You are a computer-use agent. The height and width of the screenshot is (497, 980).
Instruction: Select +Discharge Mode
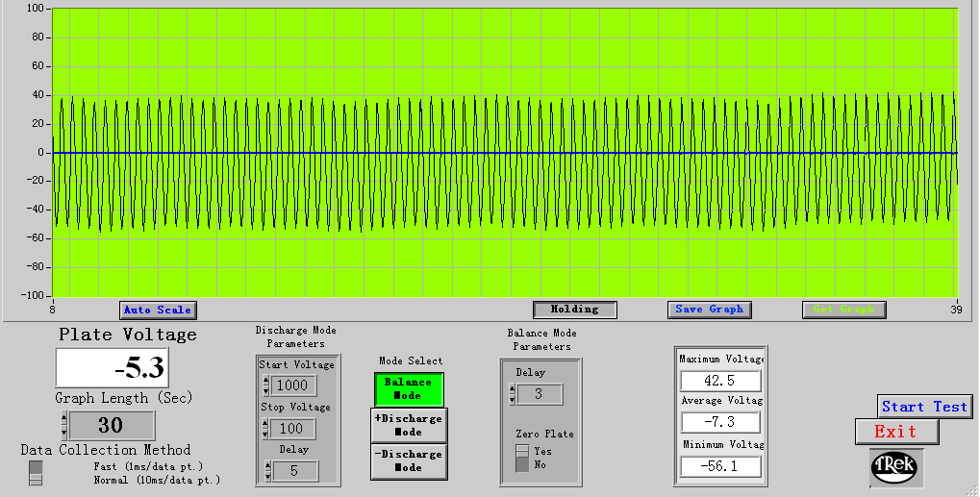pos(409,425)
